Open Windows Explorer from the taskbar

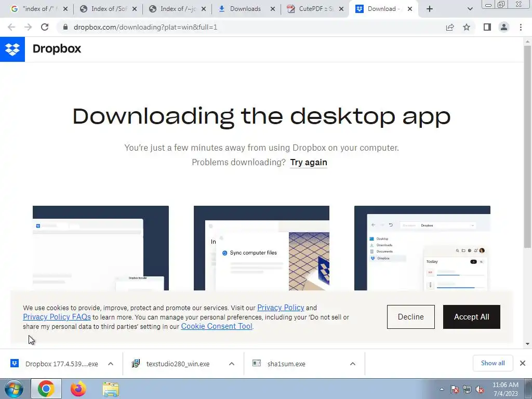[x=111, y=390]
